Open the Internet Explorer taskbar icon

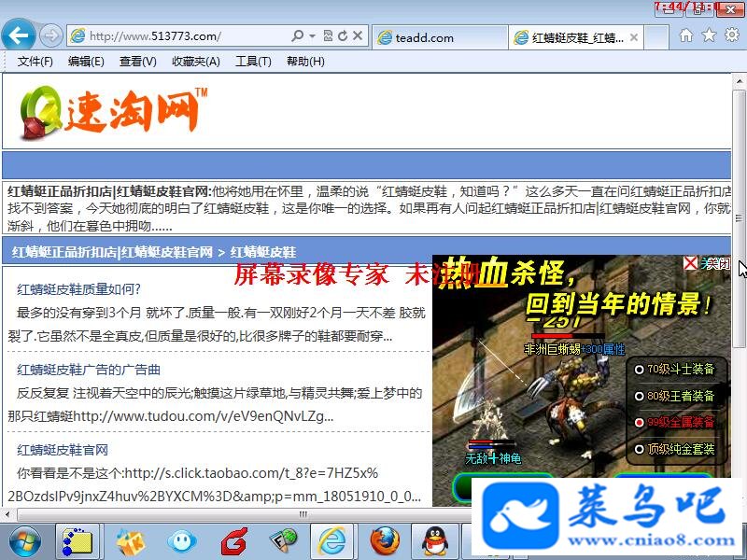click(332, 541)
